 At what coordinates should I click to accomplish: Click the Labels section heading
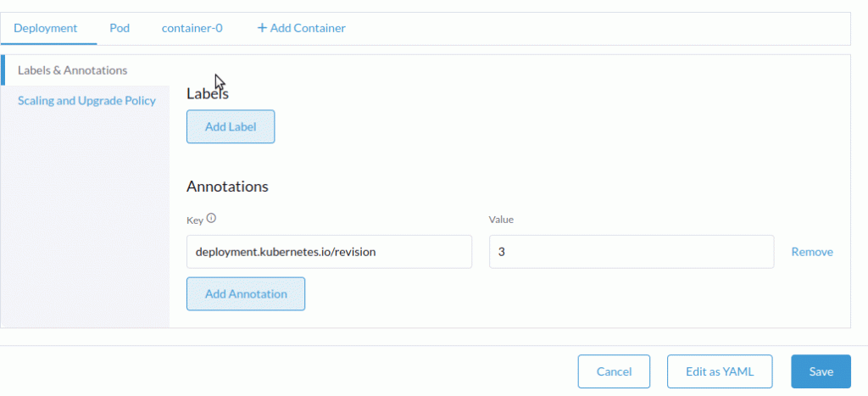(x=208, y=94)
